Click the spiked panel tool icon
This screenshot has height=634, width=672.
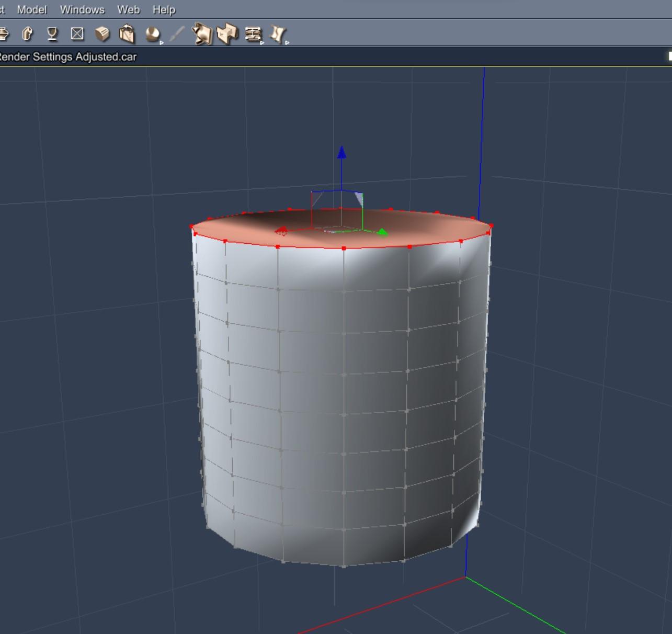202,34
